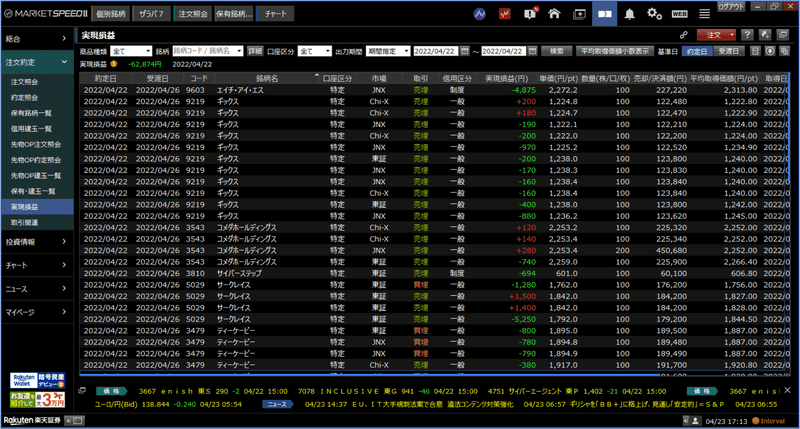Click the add window icon in top toolbar
Screen dimensions: 800x429
[x=580, y=14]
